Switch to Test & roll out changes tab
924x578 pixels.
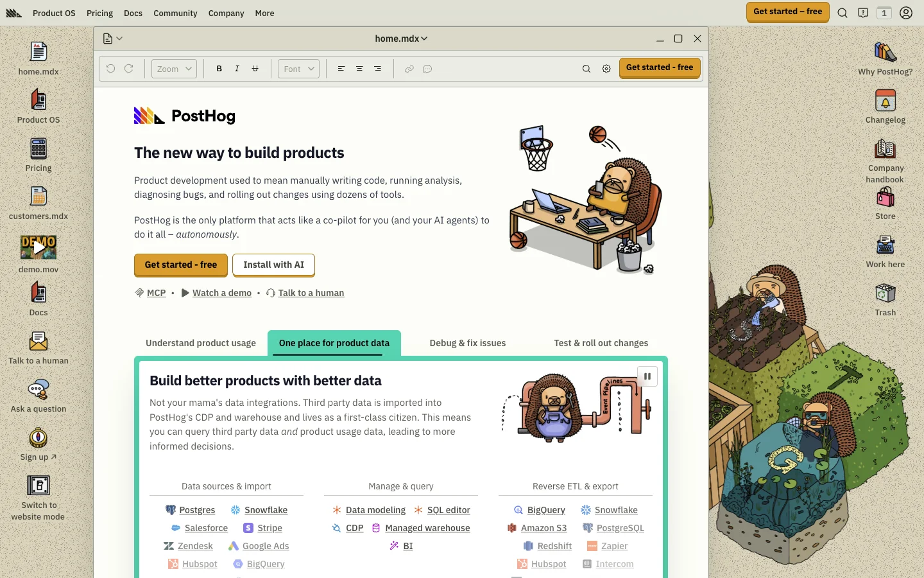[601, 343]
